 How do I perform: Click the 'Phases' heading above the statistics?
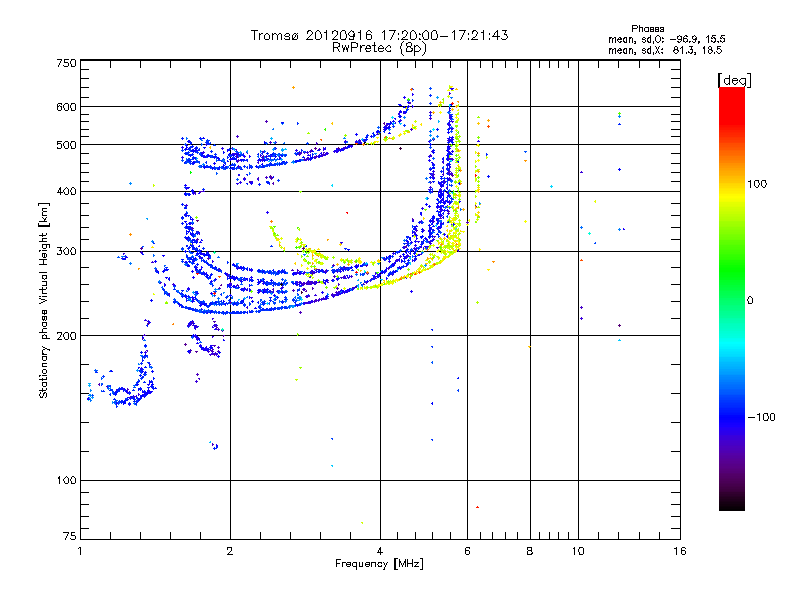point(647,29)
